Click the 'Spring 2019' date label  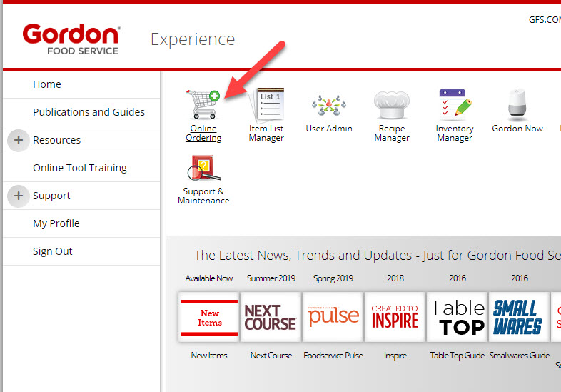click(333, 278)
